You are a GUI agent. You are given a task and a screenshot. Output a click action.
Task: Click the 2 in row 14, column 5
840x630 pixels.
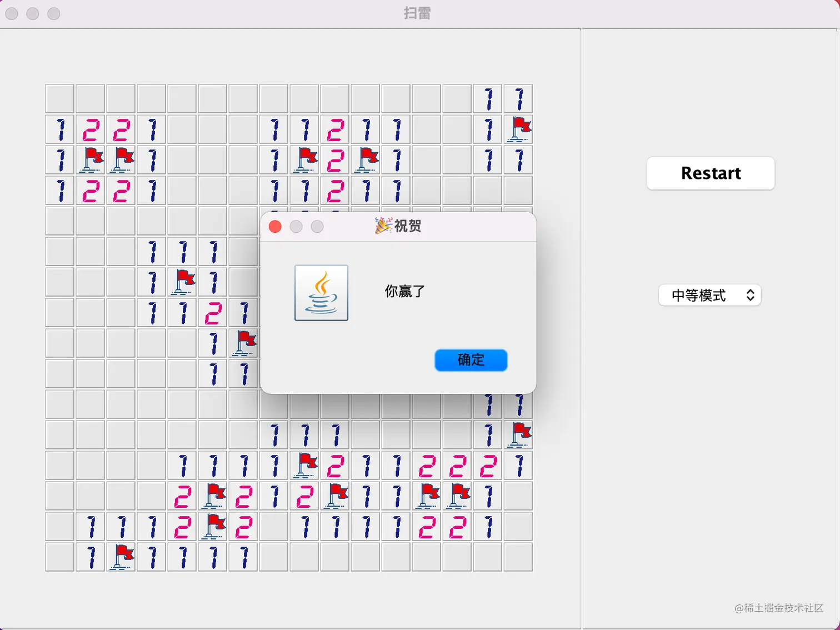tap(182, 496)
